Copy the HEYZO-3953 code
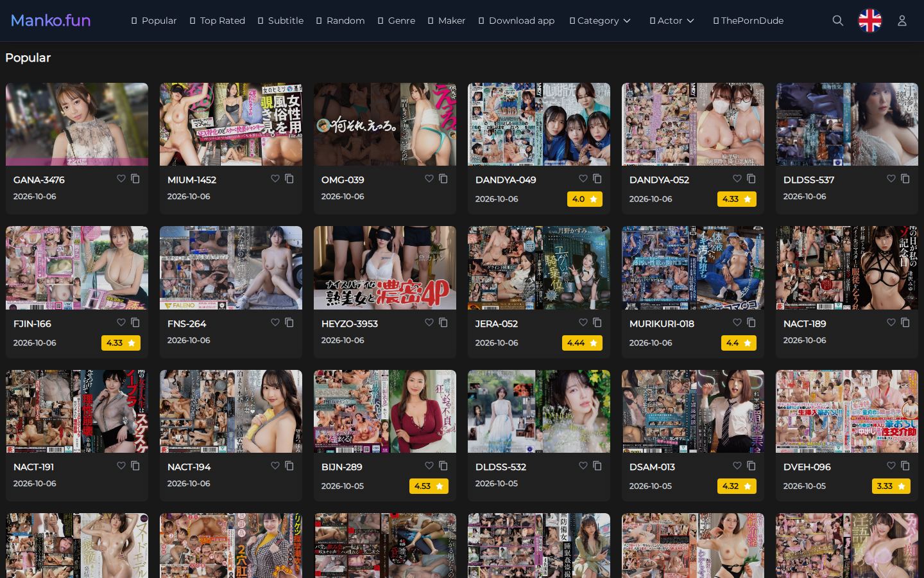 click(x=443, y=322)
